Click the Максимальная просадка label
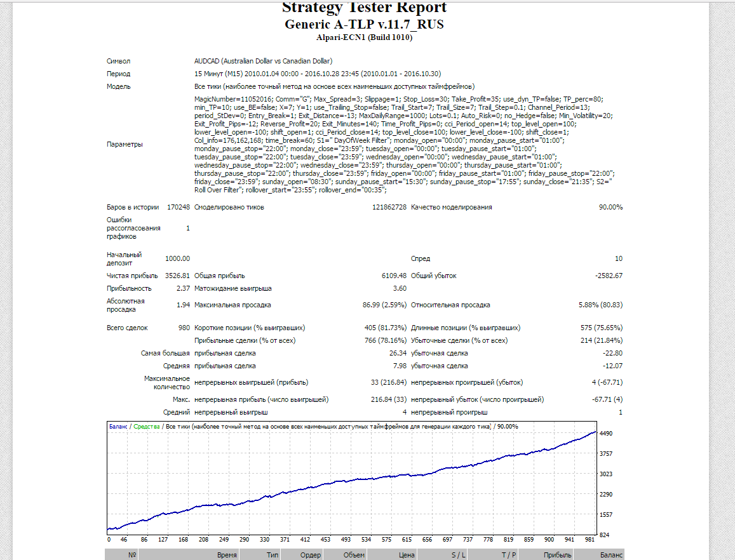 point(233,305)
